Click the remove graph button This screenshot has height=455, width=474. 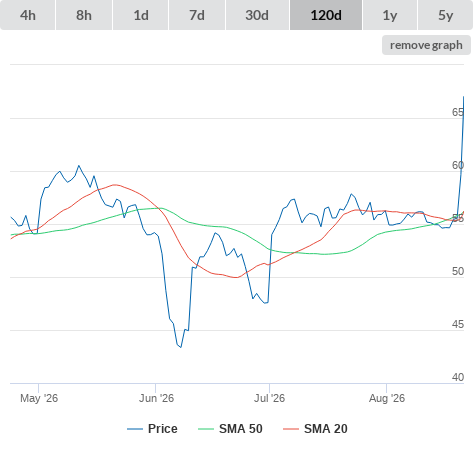[426, 45]
